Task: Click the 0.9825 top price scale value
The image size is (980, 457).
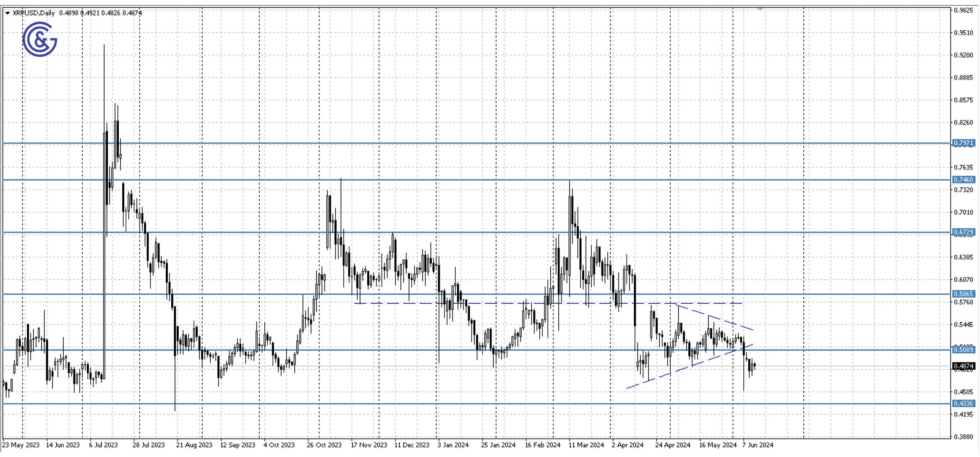Action: pos(963,10)
